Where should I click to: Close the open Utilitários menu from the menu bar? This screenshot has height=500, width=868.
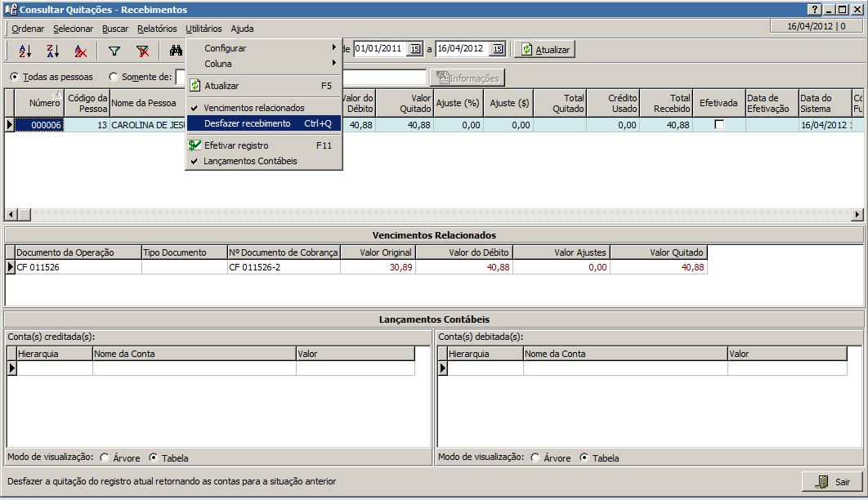[204, 29]
